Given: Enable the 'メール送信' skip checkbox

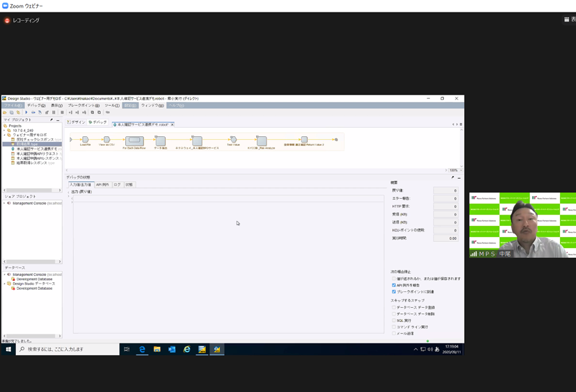Looking at the screenshot, I should click(394, 334).
